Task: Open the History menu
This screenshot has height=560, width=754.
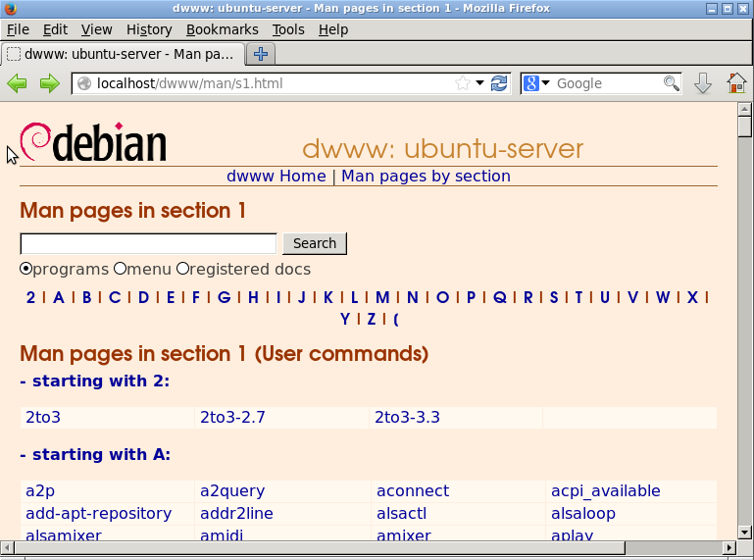Action: pyautogui.click(x=149, y=29)
